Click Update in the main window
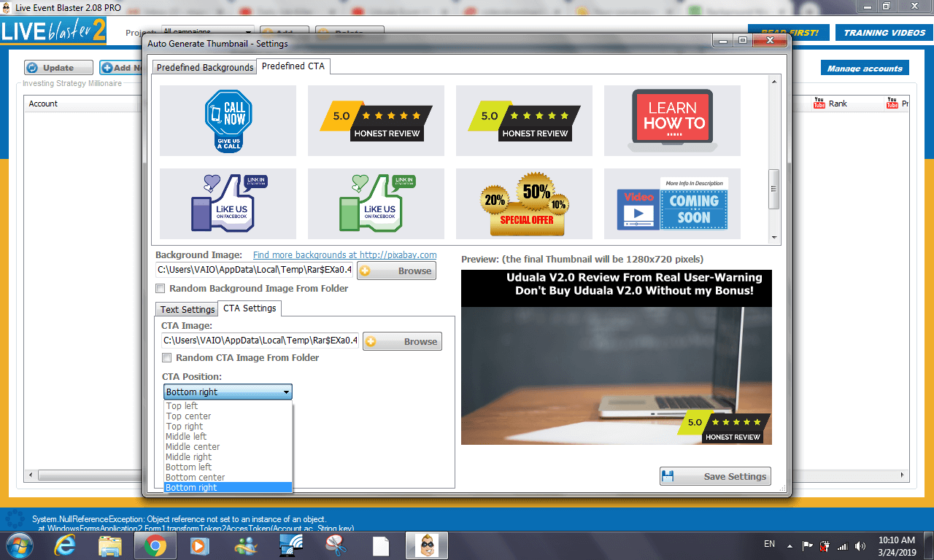 (58, 68)
